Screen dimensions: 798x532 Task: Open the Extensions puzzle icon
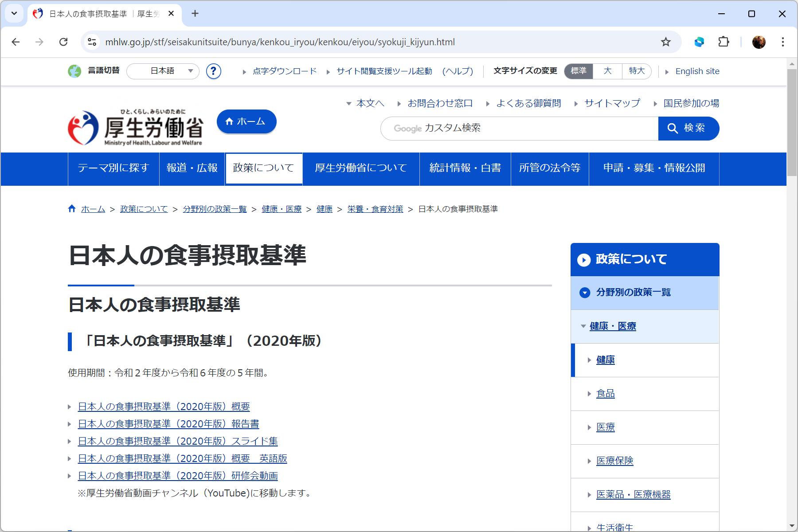point(724,42)
